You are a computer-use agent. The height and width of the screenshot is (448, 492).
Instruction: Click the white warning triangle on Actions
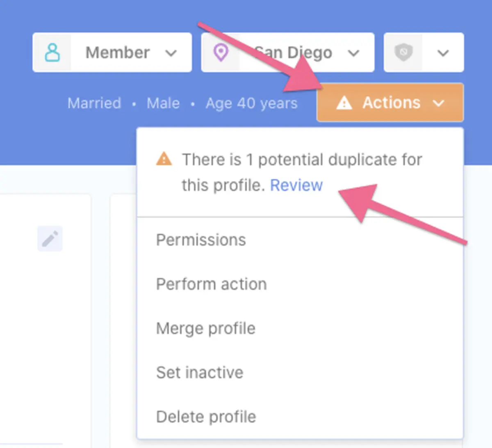pos(344,103)
